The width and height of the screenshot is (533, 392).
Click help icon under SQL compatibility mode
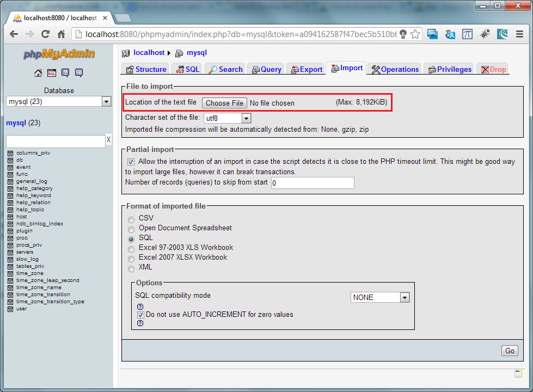pyautogui.click(x=140, y=307)
